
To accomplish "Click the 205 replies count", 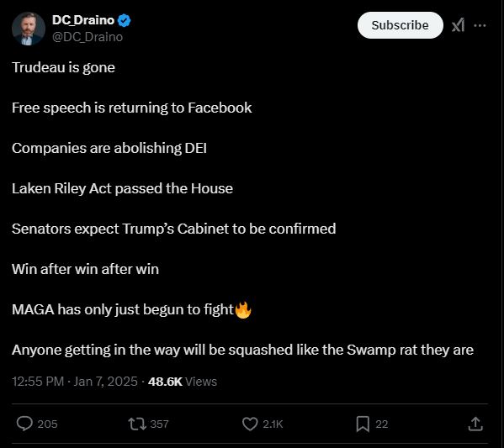I will [47, 424].
